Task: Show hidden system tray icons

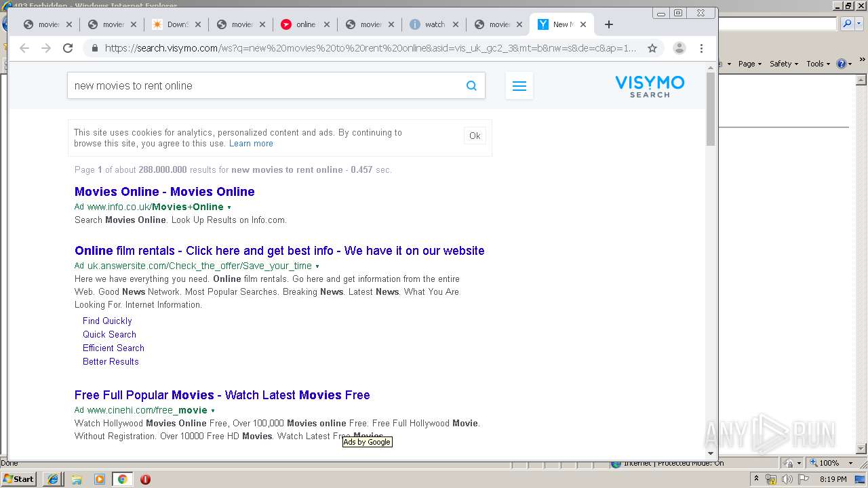Action: click(x=757, y=479)
